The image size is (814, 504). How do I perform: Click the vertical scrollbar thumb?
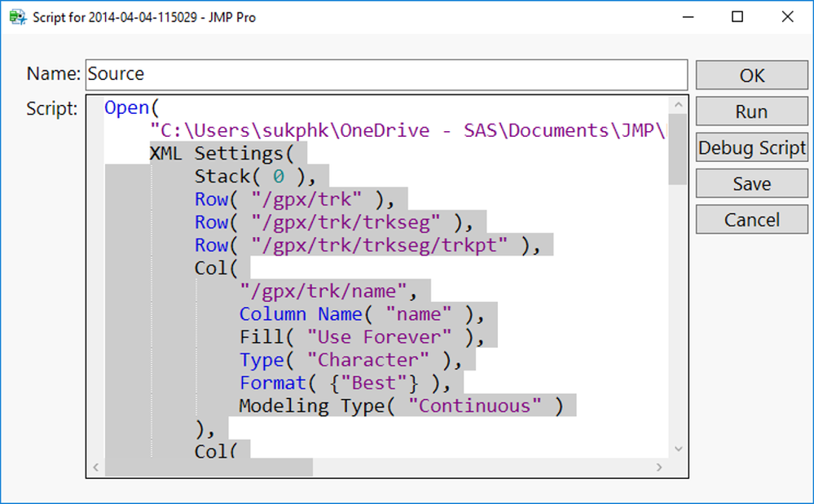[x=677, y=149]
